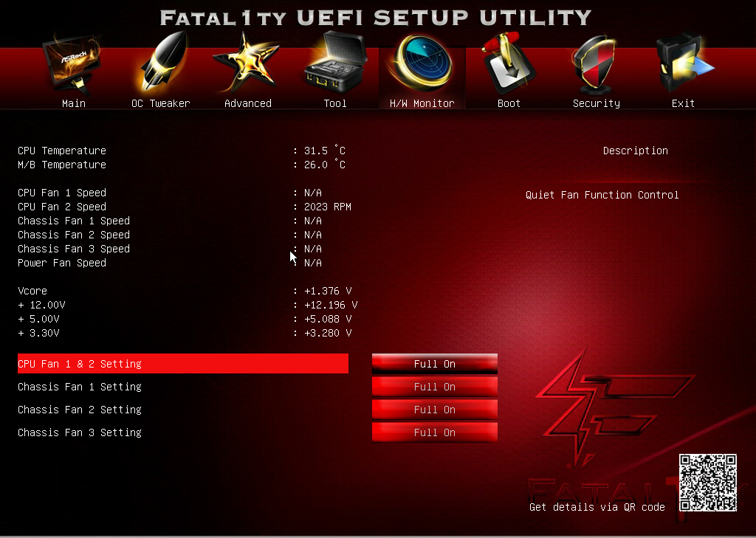Click the radar H/W Monitor icon

click(x=422, y=63)
